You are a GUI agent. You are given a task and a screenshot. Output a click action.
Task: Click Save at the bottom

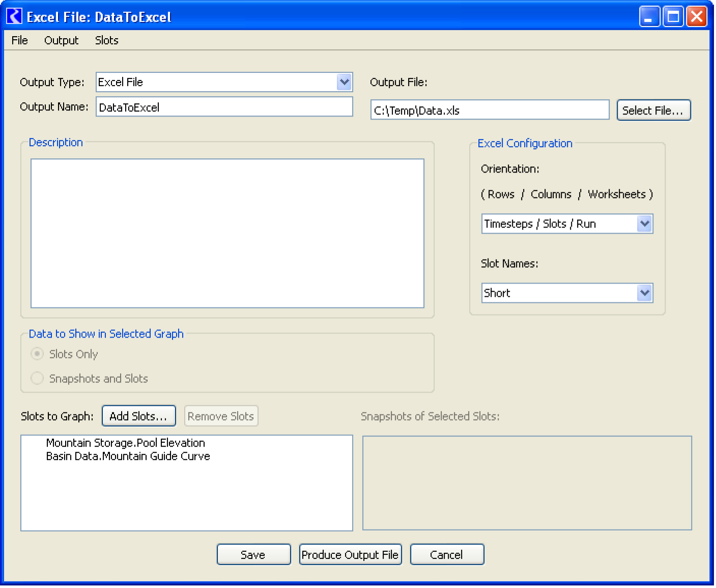click(x=253, y=554)
